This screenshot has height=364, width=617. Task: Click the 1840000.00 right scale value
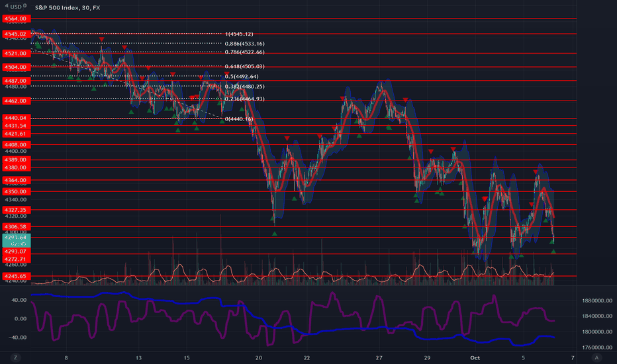[x=597, y=316]
